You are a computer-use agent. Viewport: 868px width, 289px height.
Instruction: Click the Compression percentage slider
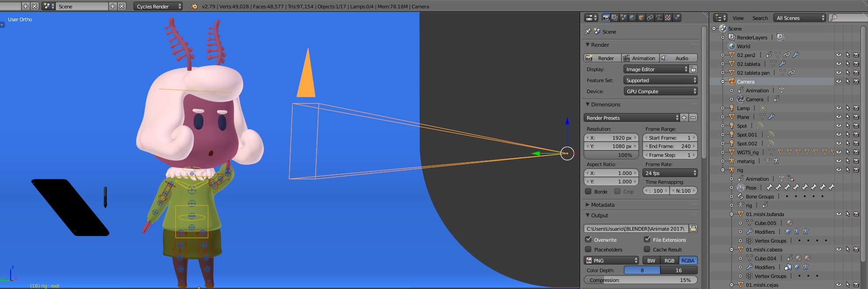[x=641, y=280]
